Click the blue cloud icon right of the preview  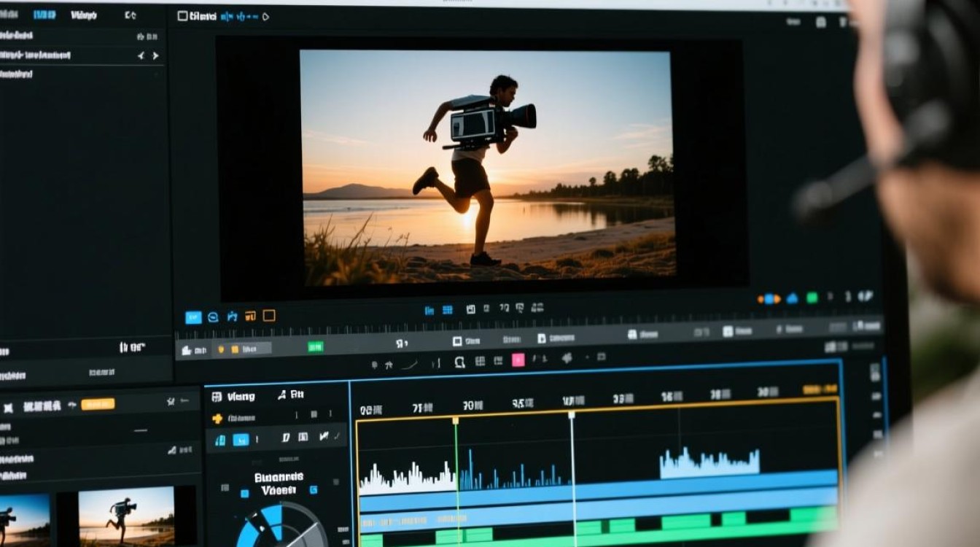(x=792, y=298)
